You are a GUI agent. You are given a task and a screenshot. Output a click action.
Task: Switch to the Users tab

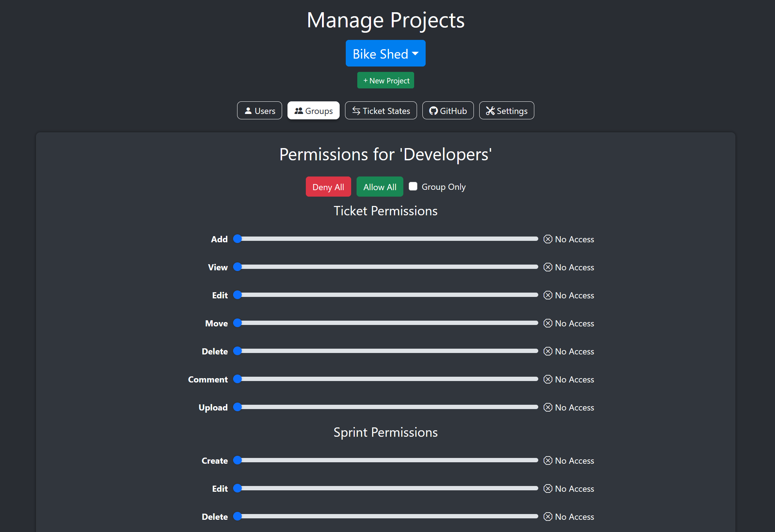259,111
